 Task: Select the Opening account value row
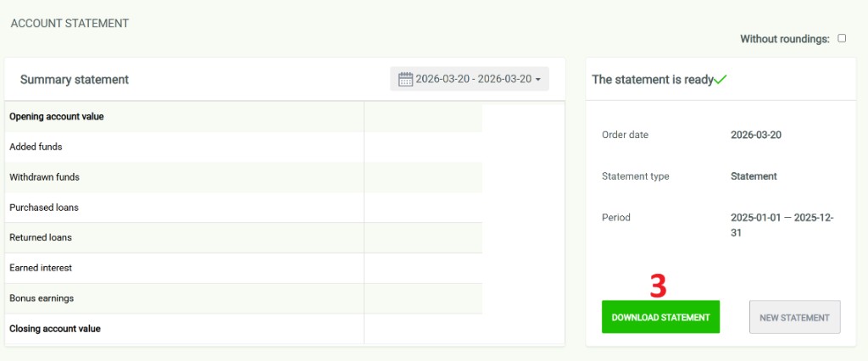[x=57, y=117]
